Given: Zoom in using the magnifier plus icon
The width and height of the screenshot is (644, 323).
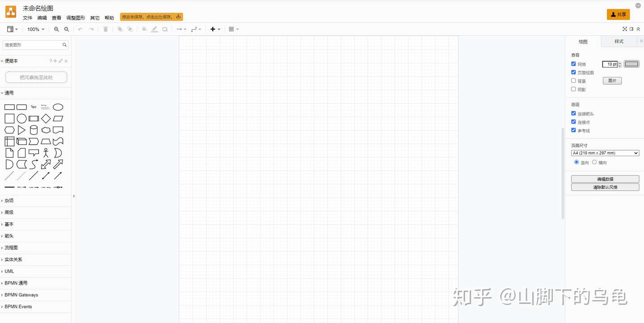Looking at the screenshot, I should [56, 30].
